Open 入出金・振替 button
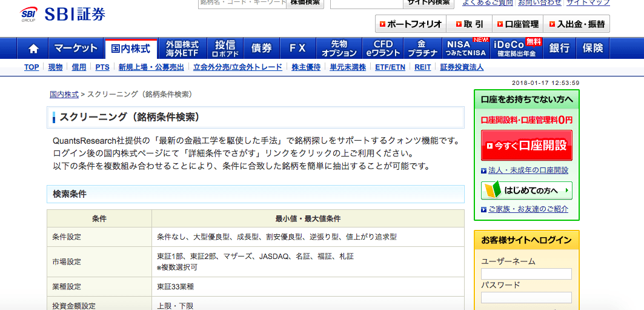 (577, 24)
